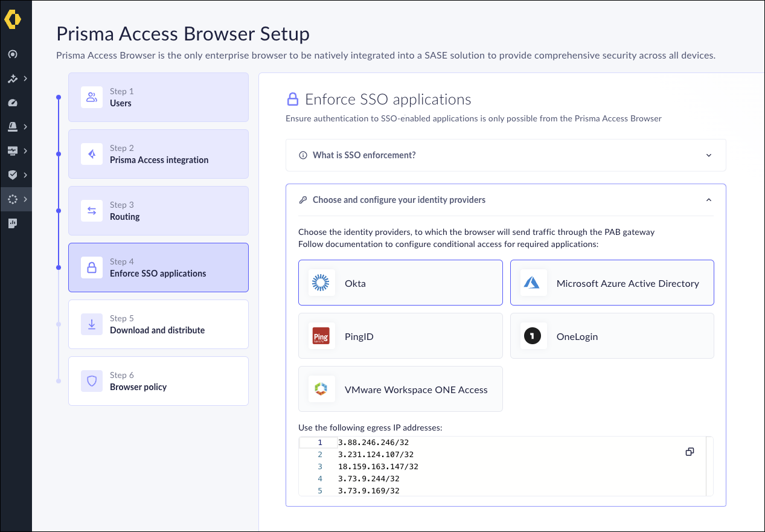Click the bell alerts sidebar icon

(13, 127)
